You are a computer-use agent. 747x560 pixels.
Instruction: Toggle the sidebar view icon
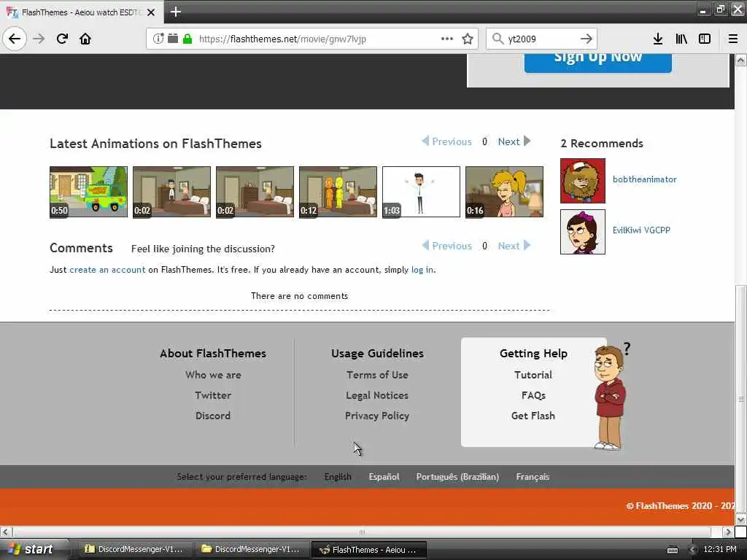click(705, 39)
